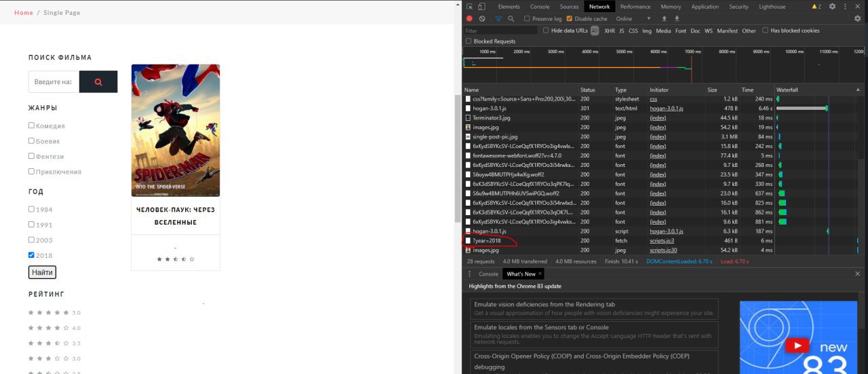This screenshot has height=374, width=868.
Task: Close the bottom drawer
Action: [858, 274]
